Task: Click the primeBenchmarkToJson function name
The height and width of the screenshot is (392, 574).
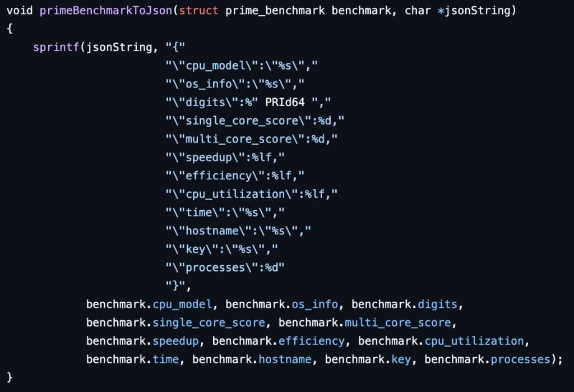Action: pyautogui.click(x=106, y=11)
